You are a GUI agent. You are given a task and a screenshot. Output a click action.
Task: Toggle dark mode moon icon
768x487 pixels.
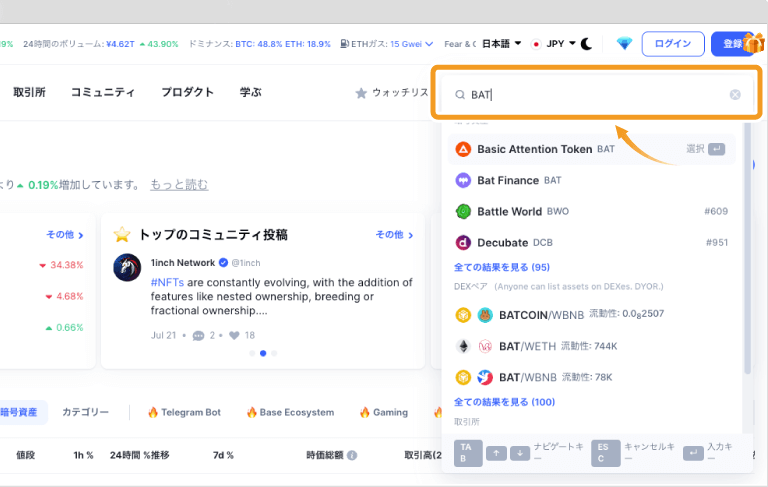click(586, 44)
